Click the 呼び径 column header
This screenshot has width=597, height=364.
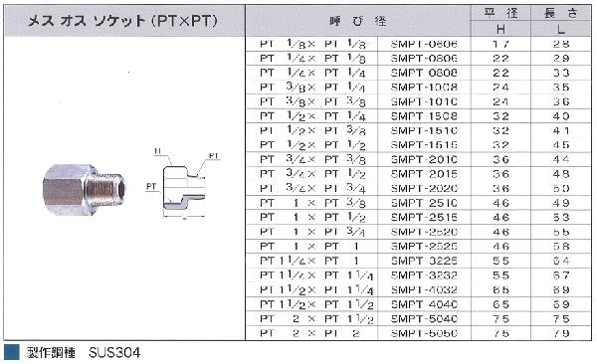point(358,21)
